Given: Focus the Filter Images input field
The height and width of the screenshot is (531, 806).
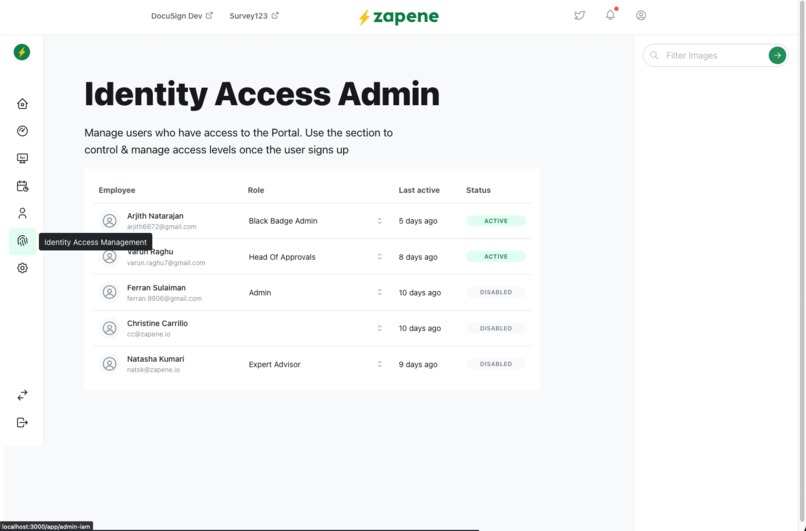Looking at the screenshot, I should tap(715, 56).
